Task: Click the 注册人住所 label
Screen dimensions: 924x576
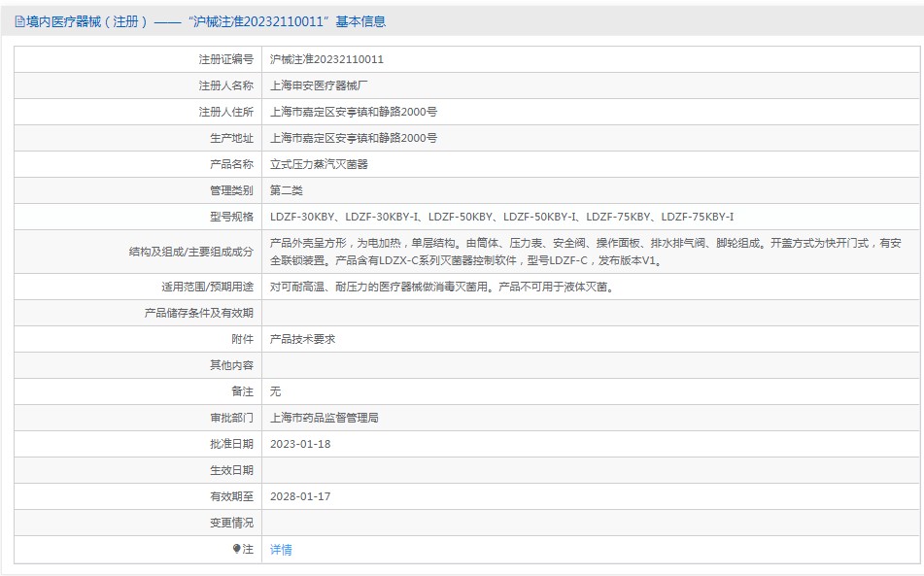Action: [225, 112]
